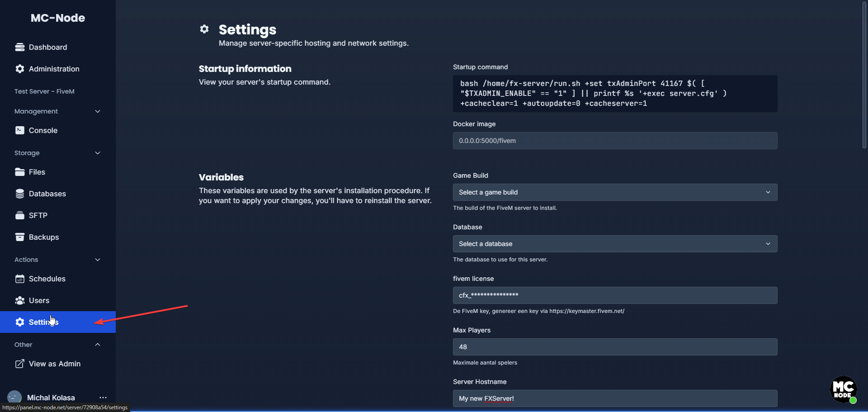Click the Console terminal icon
The image size is (868, 412).
(19, 130)
